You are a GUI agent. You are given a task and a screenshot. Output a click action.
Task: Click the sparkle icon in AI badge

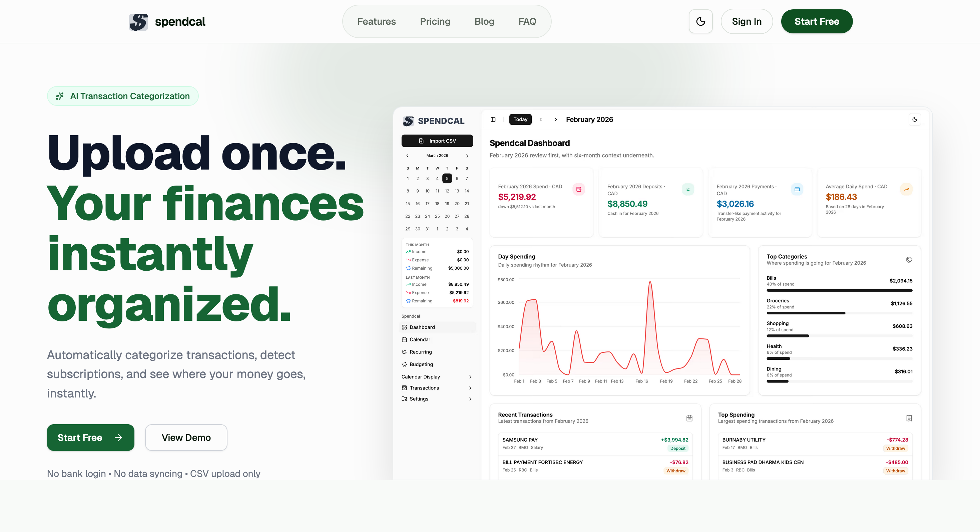[60, 96]
